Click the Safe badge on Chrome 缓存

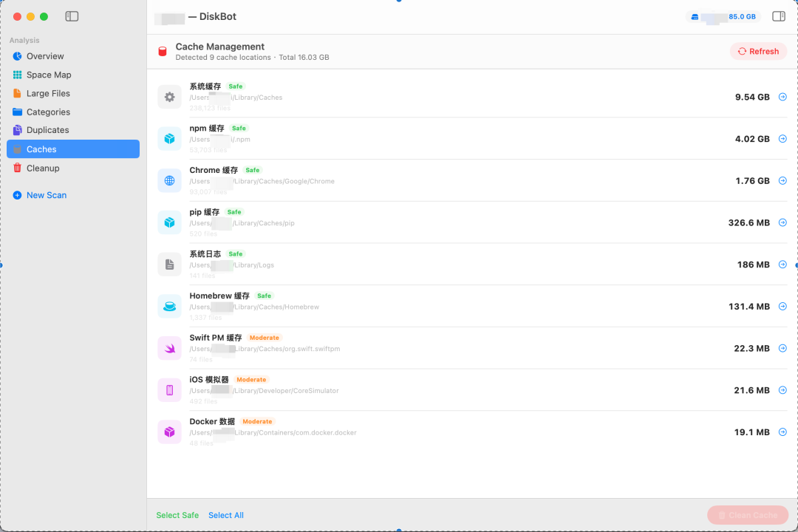253,170
